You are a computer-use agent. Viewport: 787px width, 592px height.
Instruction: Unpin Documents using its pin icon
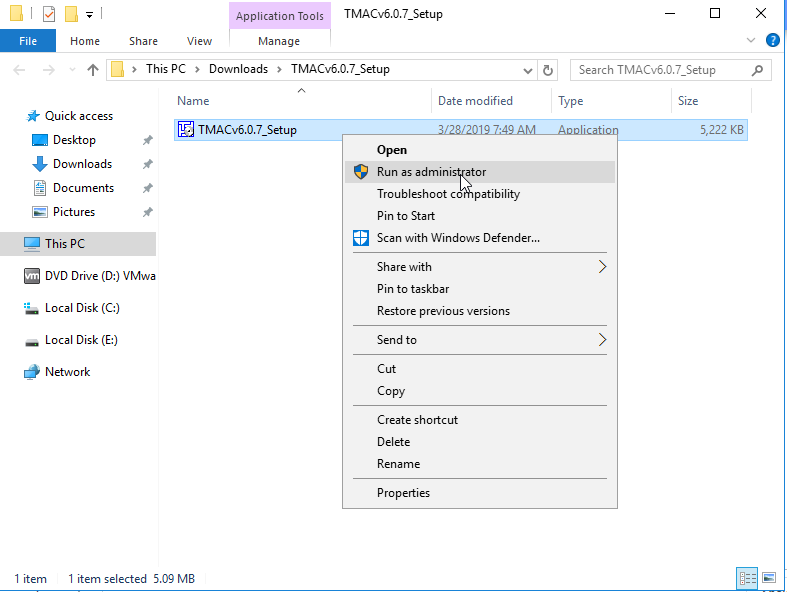point(148,188)
